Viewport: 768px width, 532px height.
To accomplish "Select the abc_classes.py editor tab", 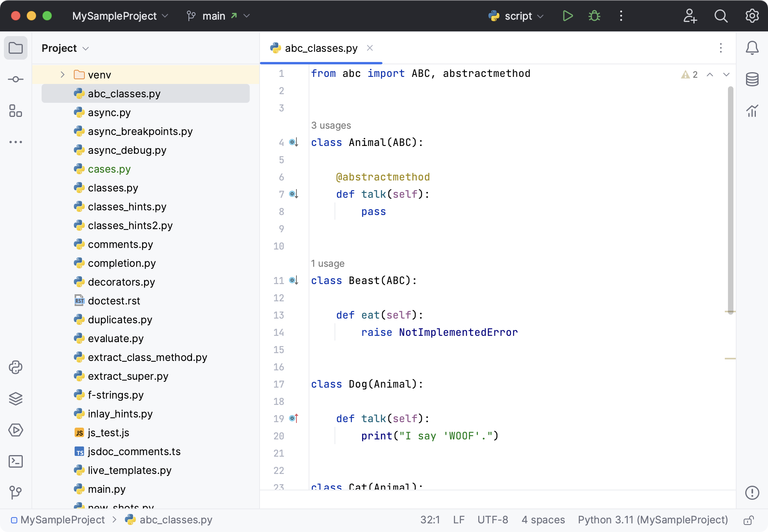I will tap(320, 48).
